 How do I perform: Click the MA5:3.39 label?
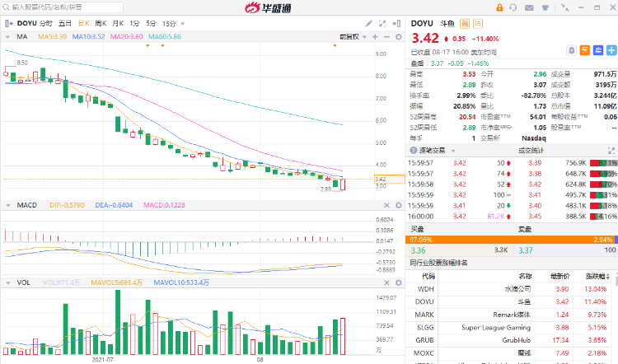click(52, 36)
